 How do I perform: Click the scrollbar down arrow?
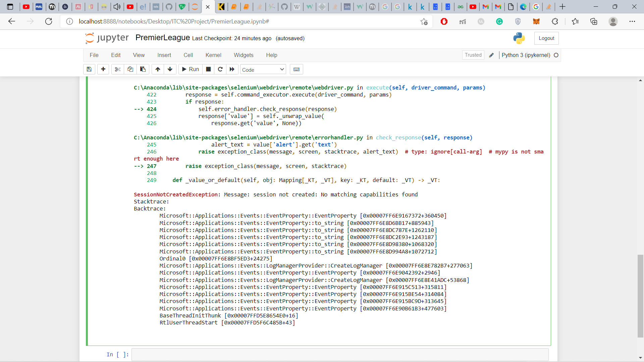tap(640, 358)
